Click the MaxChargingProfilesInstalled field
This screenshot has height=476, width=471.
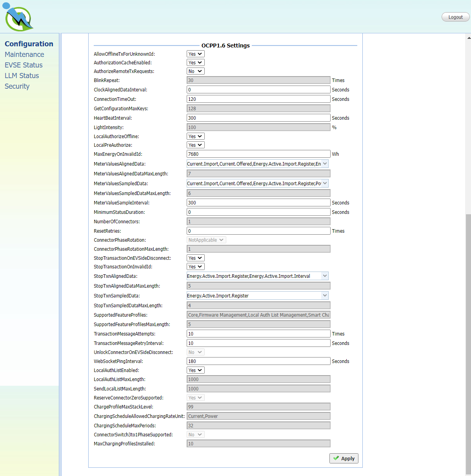pyautogui.click(x=258, y=444)
